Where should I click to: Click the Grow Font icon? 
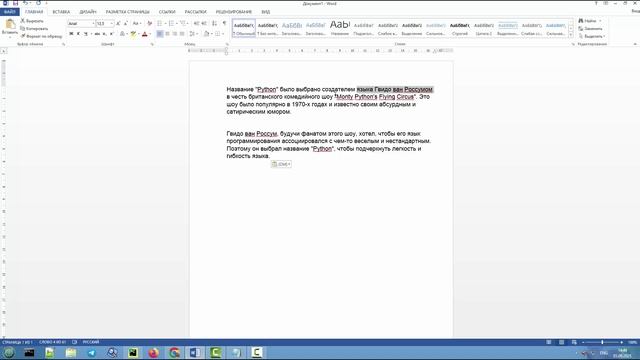click(x=118, y=24)
